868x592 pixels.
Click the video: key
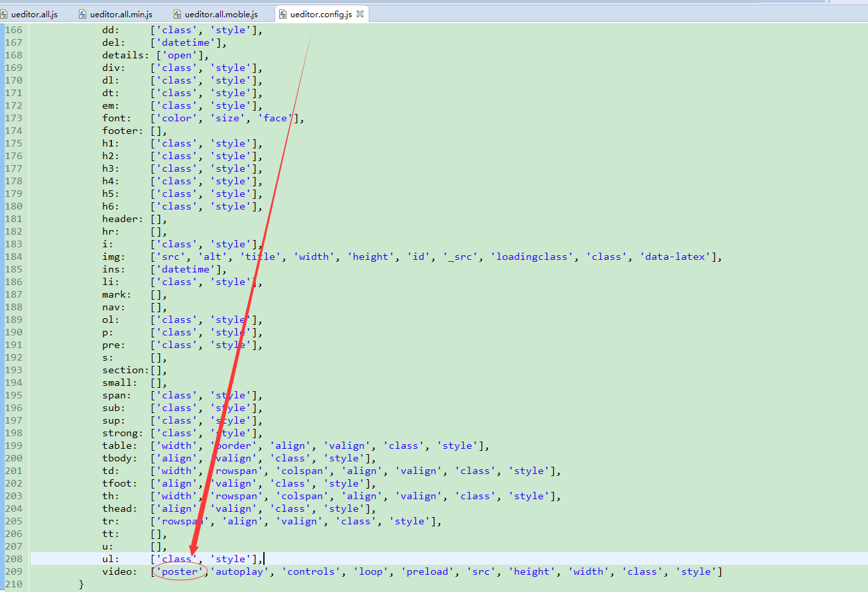click(120, 571)
